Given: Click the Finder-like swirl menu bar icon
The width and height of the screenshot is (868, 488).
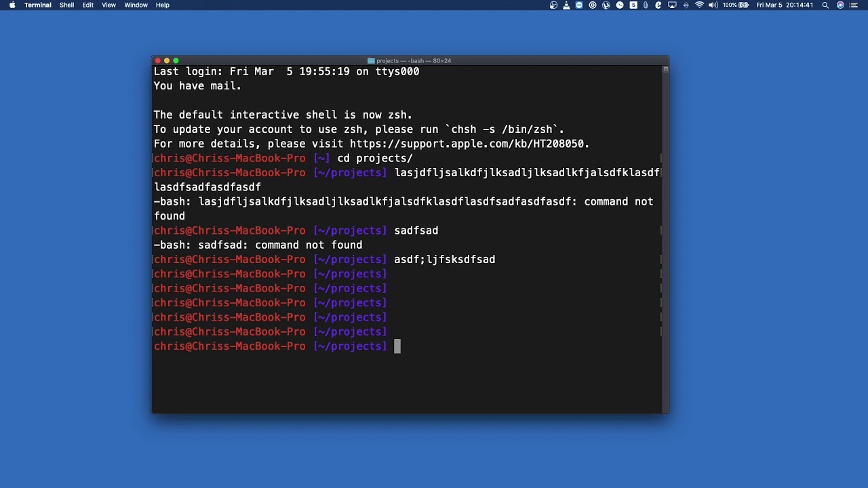Looking at the screenshot, I should [553, 5].
